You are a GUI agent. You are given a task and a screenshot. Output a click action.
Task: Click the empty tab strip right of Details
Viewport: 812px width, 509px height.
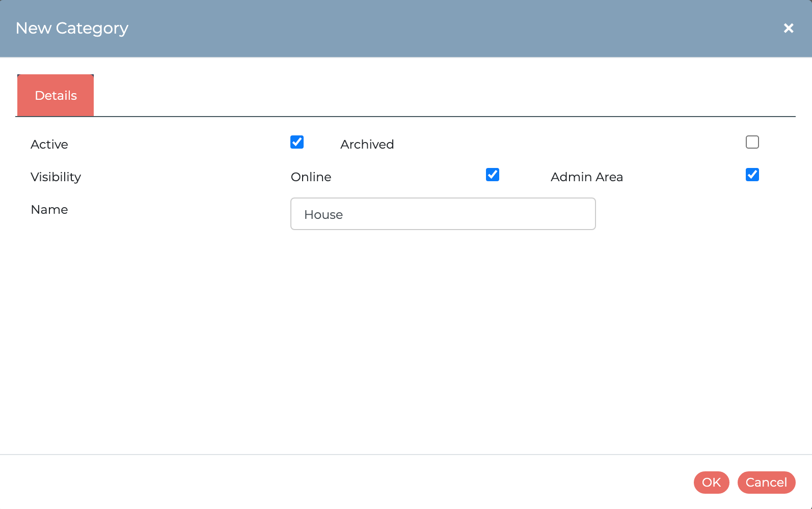coord(433,96)
